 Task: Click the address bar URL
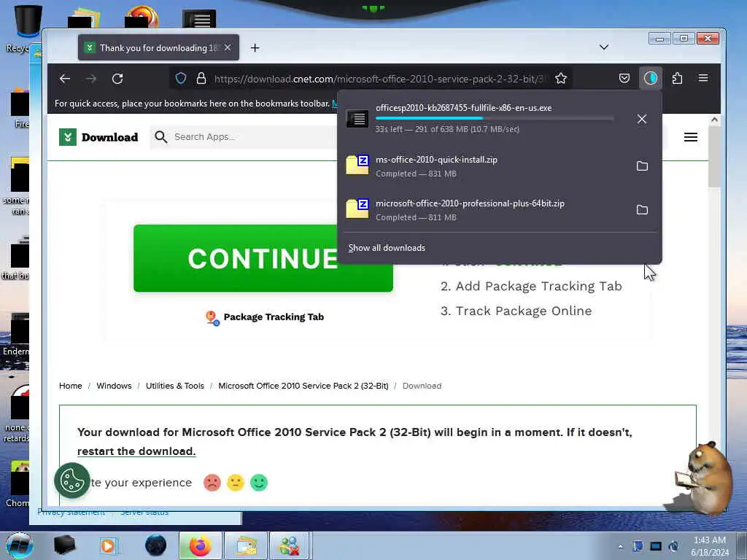point(379,79)
